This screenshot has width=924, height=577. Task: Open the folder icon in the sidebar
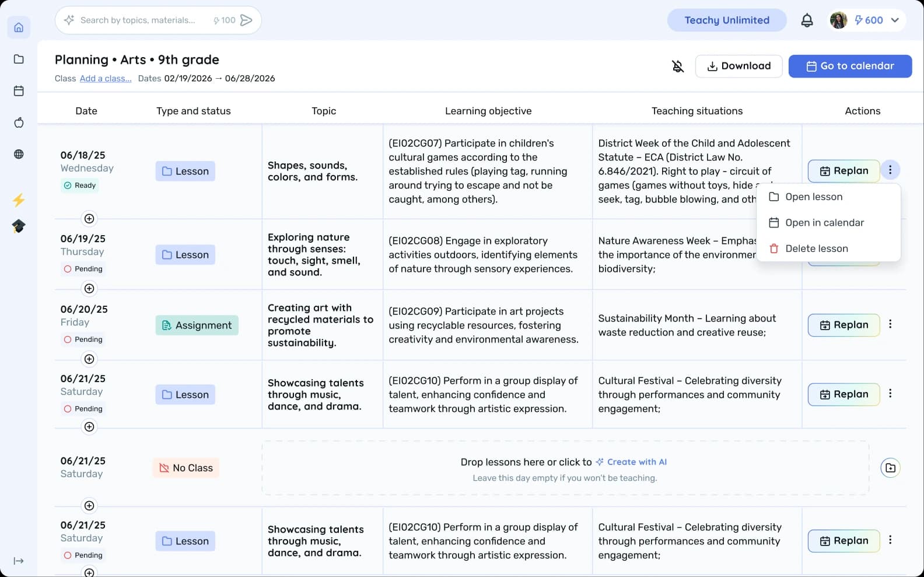19,59
